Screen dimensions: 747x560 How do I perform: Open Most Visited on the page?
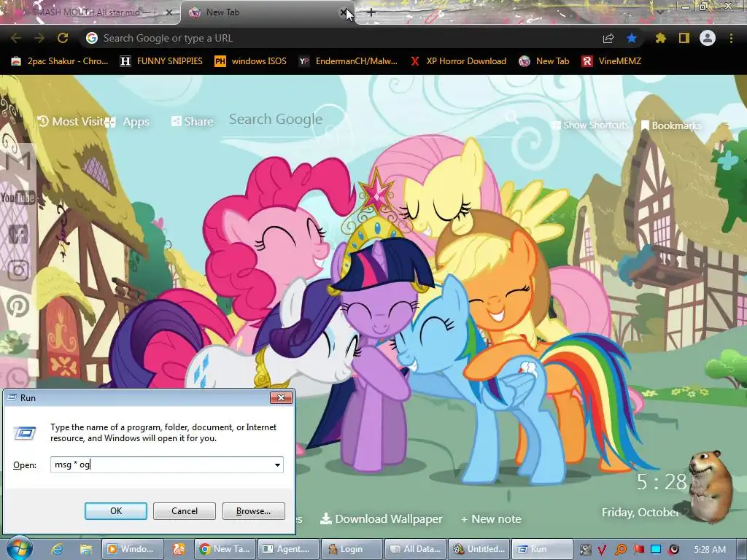(x=71, y=122)
